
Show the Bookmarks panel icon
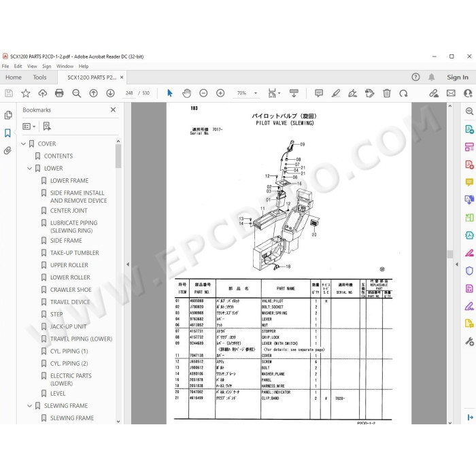click(x=7, y=133)
